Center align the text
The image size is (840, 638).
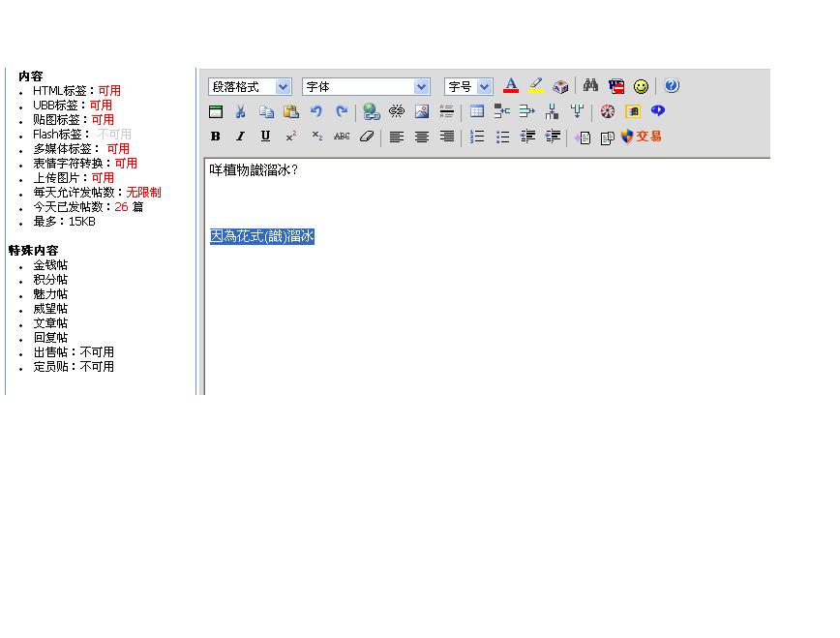coord(422,137)
